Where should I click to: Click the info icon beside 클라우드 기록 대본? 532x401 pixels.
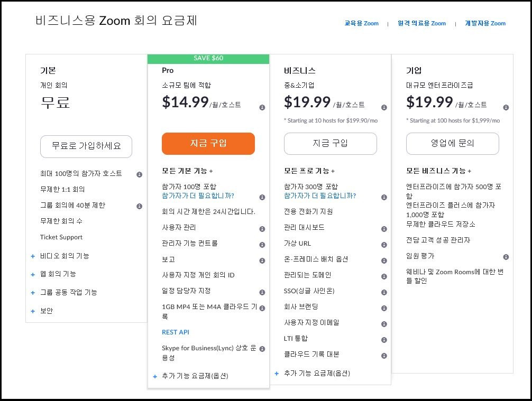pyautogui.click(x=384, y=354)
